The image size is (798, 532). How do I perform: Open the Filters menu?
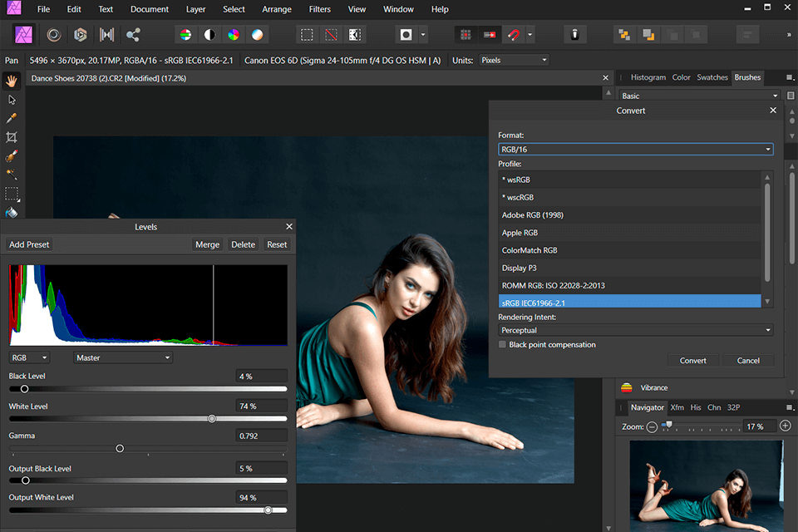[318, 9]
